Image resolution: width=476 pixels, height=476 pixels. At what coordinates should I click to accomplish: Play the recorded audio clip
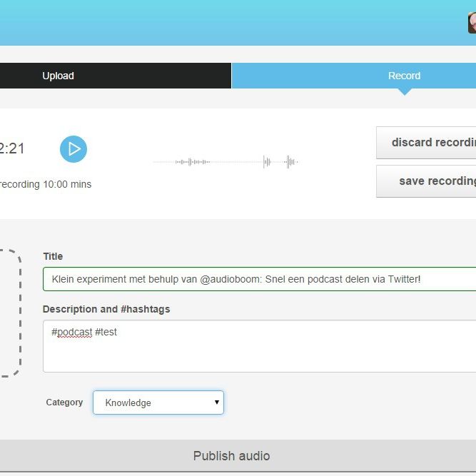74,149
